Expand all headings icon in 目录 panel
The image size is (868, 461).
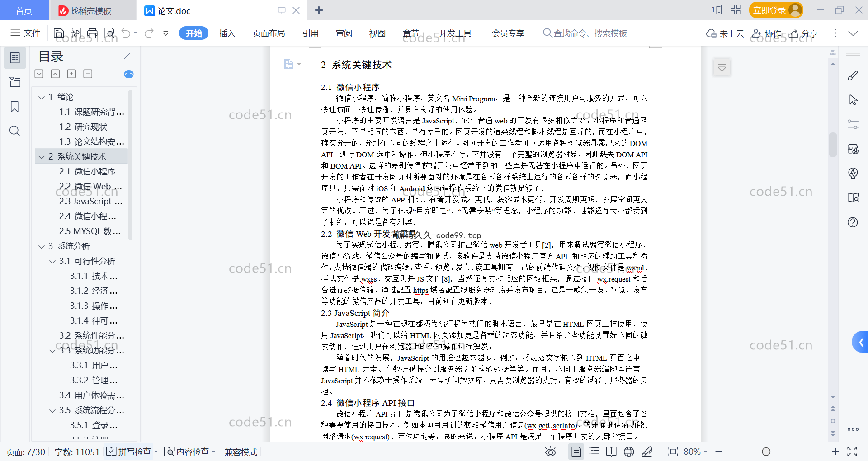point(39,74)
